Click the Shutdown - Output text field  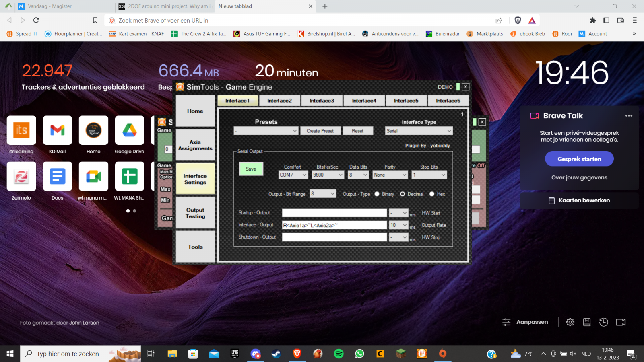click(334, 237)
